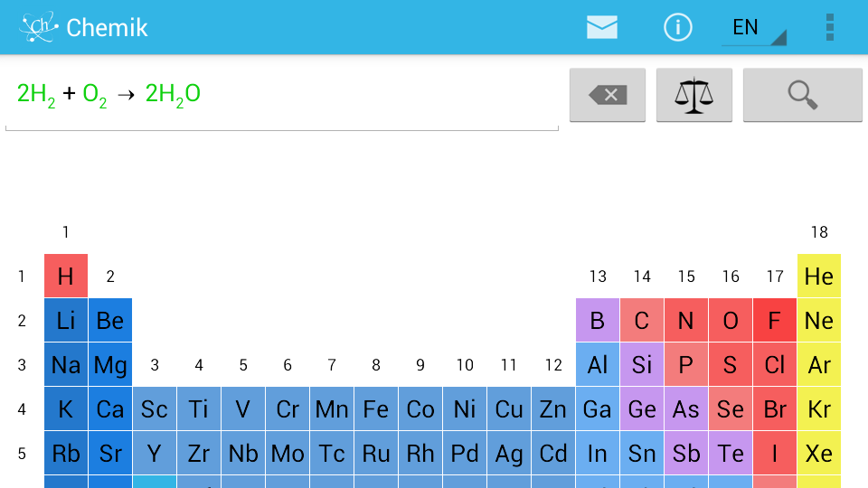Select element Cr (Chromium)
The image size is (868, 488).
[x=288, y=408]
